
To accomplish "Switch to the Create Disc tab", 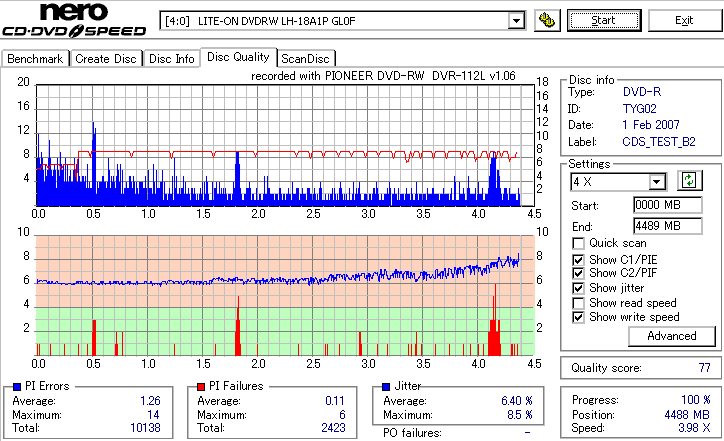I will pyautogui.click(x=106, y=59).
